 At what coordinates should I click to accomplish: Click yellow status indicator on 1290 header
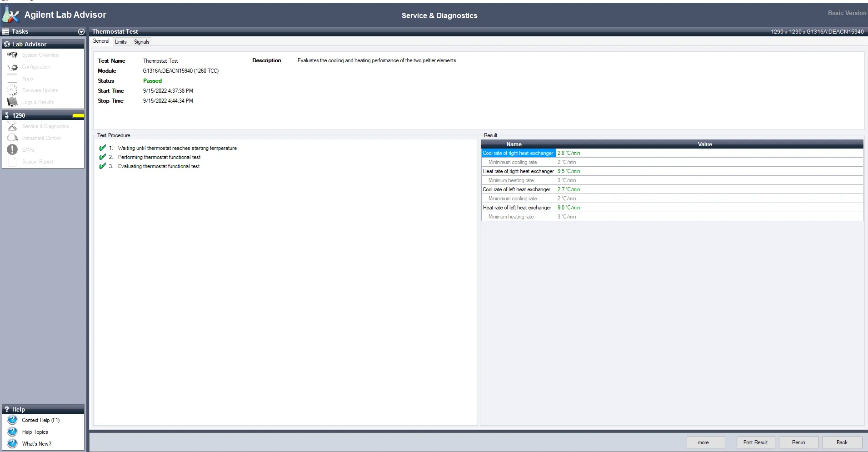pos(78,116)
